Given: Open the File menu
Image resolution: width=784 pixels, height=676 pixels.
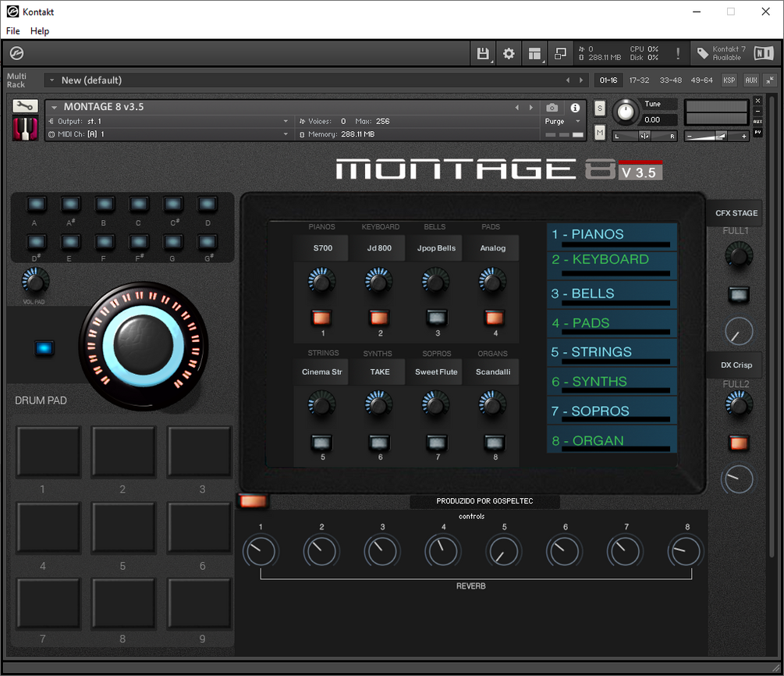Looking at the screenshot, I should click(13, 31).
